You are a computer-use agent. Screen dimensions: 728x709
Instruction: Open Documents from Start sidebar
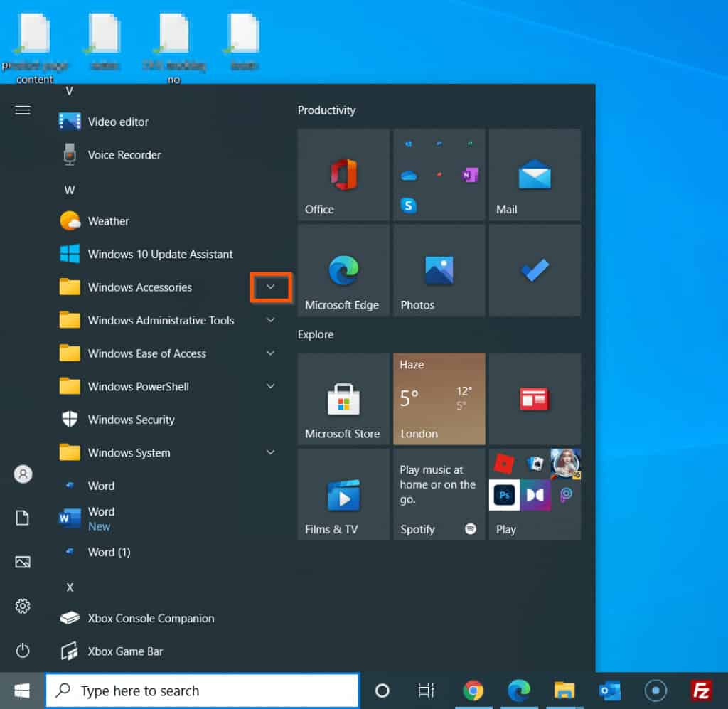(22, 518)
